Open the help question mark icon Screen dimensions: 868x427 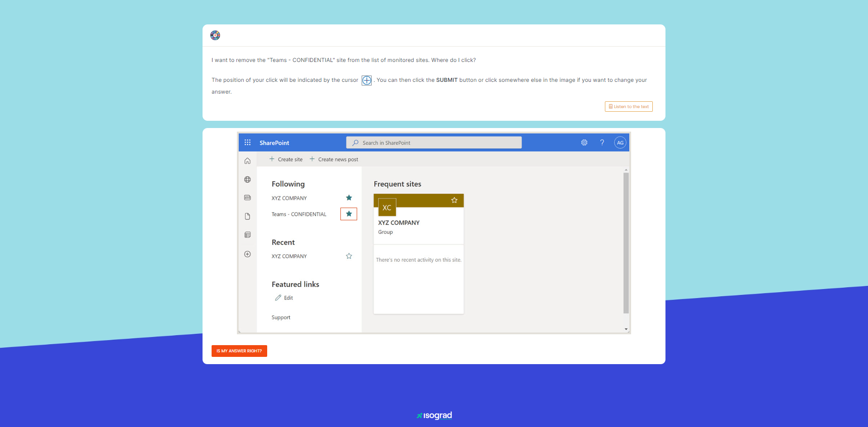(602, 142)
